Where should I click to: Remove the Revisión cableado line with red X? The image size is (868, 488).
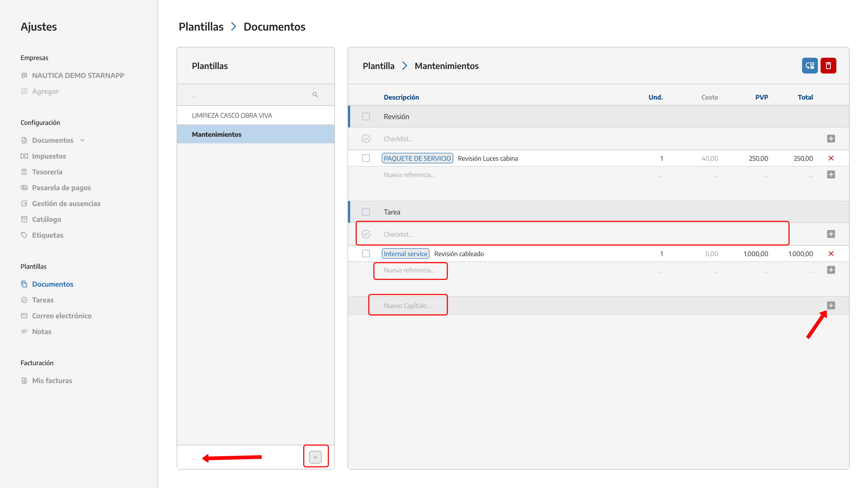(831, 253)
